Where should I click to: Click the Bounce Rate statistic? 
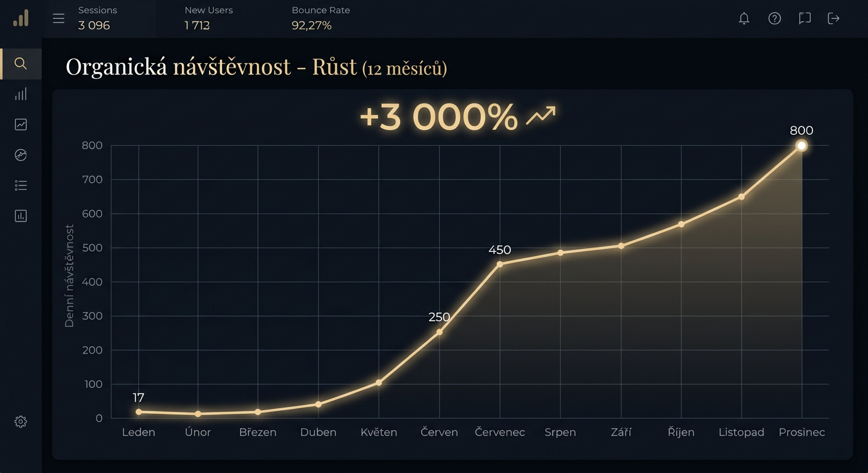[321, 18]
